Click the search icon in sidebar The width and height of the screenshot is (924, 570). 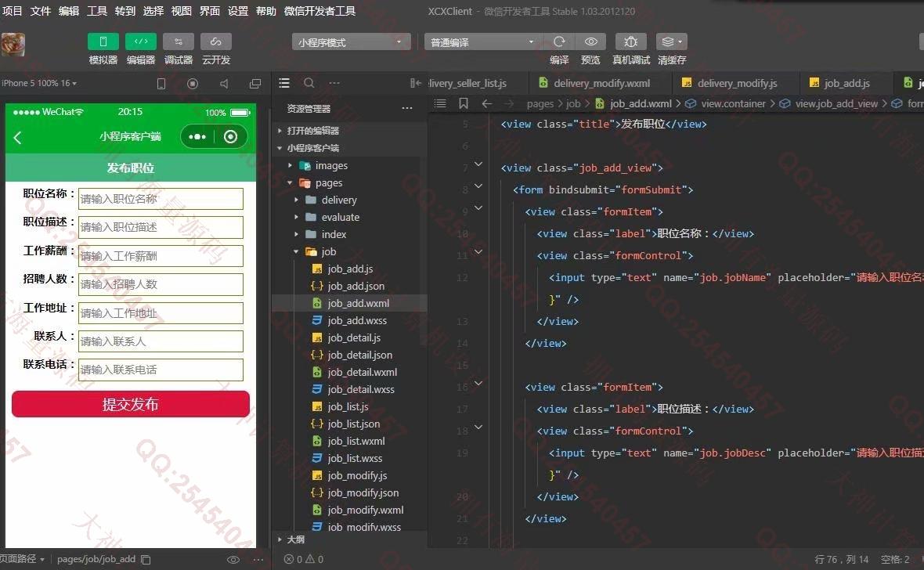click(309, 83)
